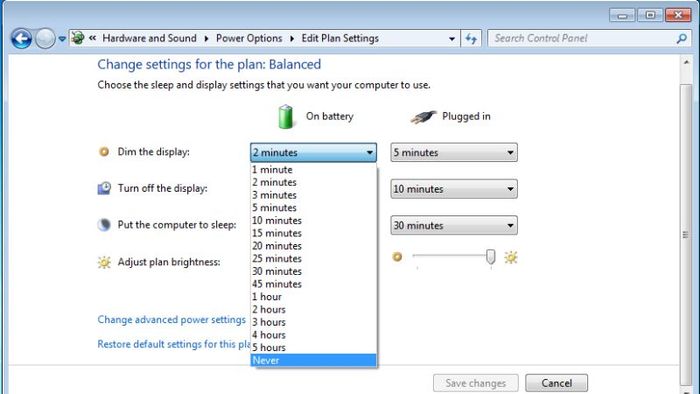
Task: Click the search magnifier icon
Action: [x=681, y=39]
